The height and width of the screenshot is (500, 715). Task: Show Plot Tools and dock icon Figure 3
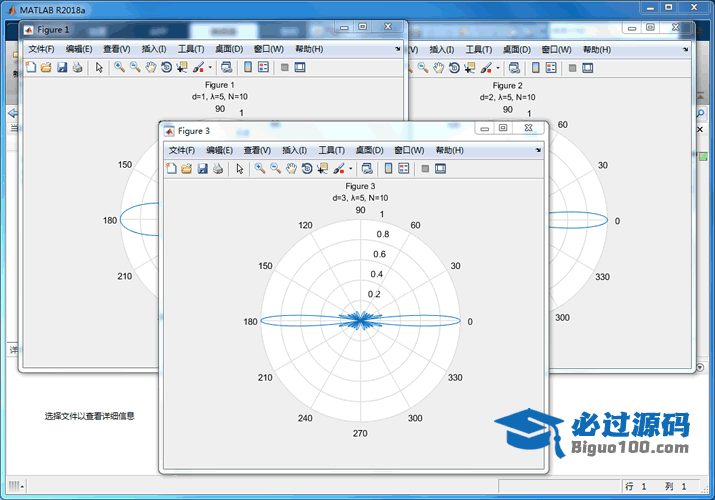440,169
